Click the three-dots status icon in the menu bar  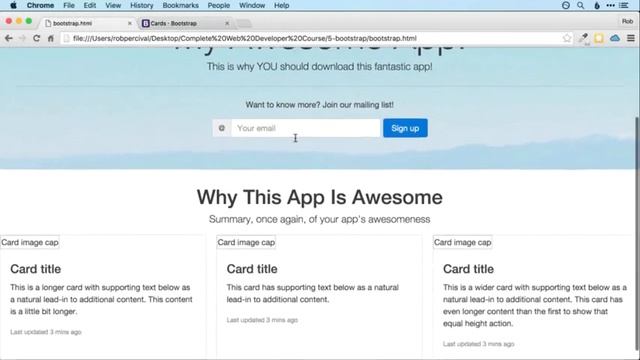pyautogui.click(x=611, y=5)
